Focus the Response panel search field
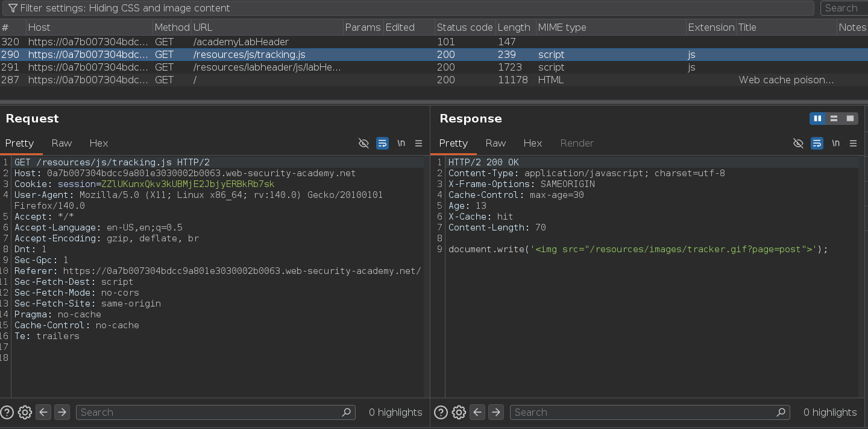The image size is (868, 429). pos(649,412)
